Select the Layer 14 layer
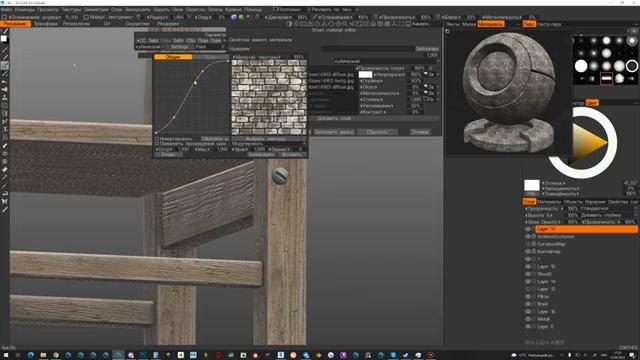The image size is (640, 360). (x=546, y=282)
